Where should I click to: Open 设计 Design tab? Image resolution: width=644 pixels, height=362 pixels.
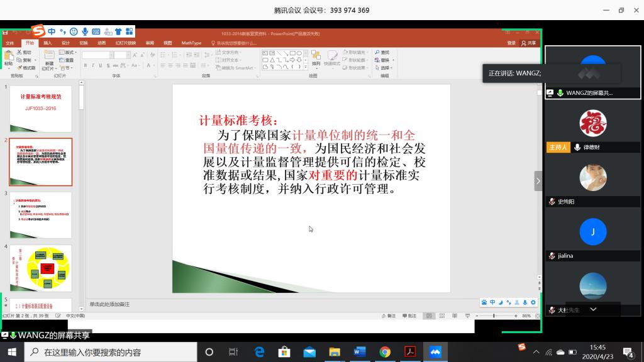(x=65, y=43)
